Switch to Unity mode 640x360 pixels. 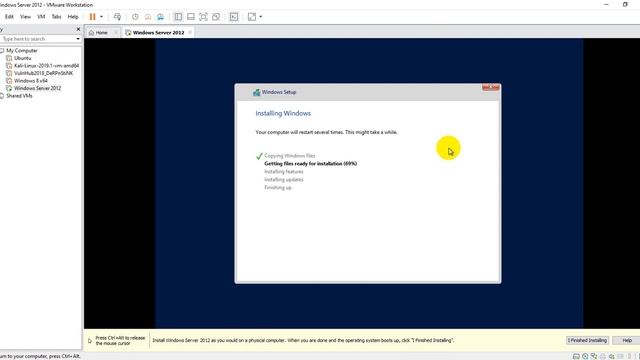pos(216,17)
